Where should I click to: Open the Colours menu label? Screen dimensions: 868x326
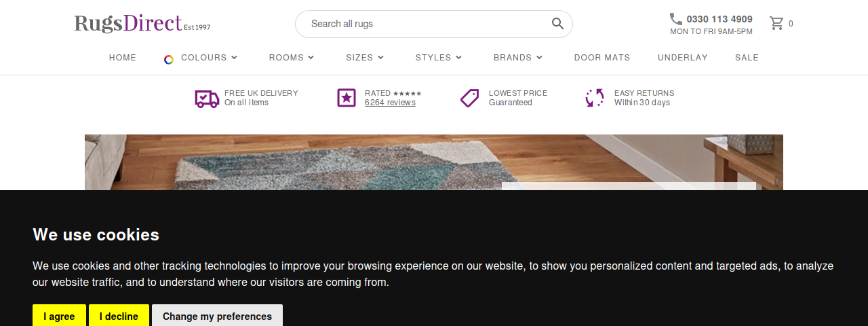coord(203,58)
